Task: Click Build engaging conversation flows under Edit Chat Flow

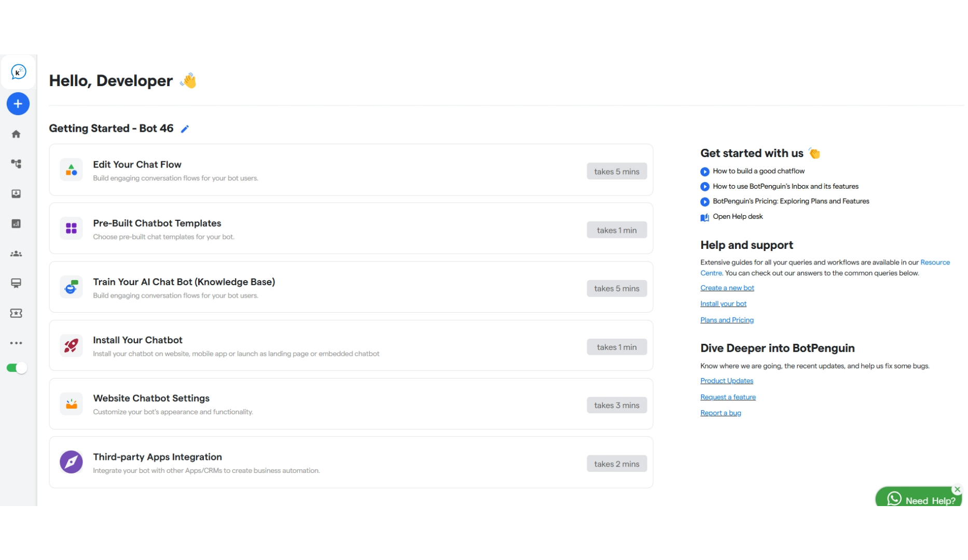Action: (x=175, y=178)
